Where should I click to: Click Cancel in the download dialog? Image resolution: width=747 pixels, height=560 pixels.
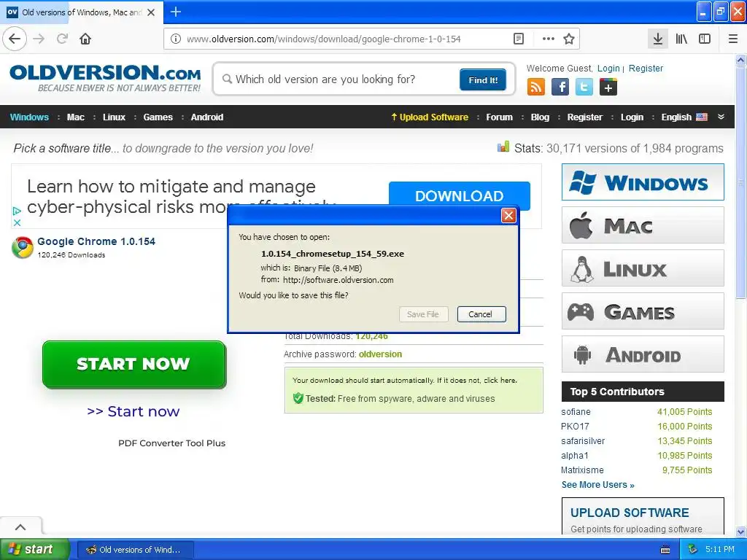(481, 314)
